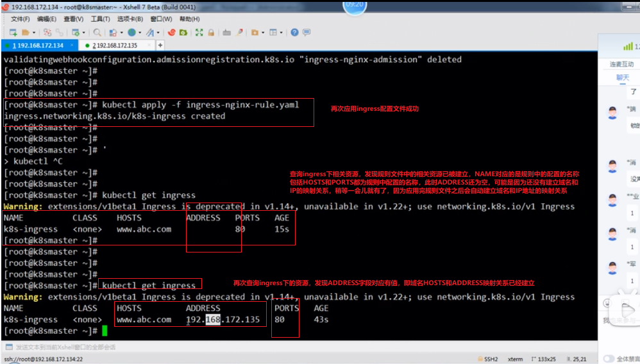The height and width of the screenshot is (364, 640).
Task: Expand the Layout icon dropdown arrow
Action: 282,33
